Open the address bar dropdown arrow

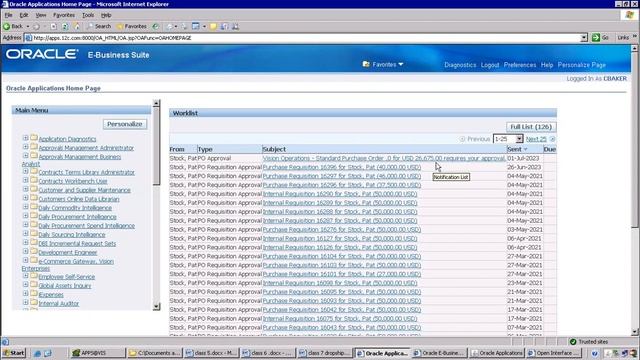point(584,38)
